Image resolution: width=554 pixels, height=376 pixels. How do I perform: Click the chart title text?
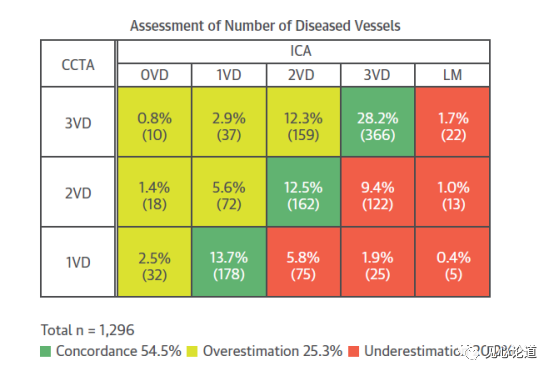click(x=265, y=26)
